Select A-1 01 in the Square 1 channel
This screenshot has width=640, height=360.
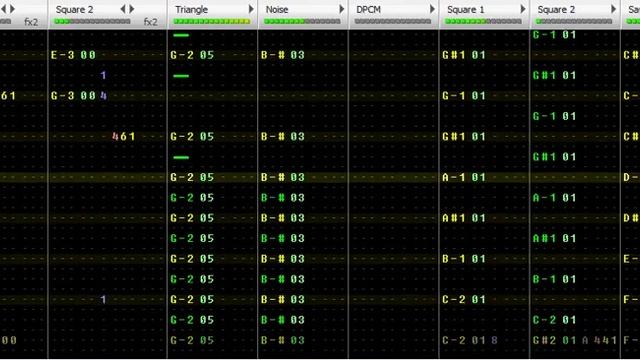click(464, 177)
